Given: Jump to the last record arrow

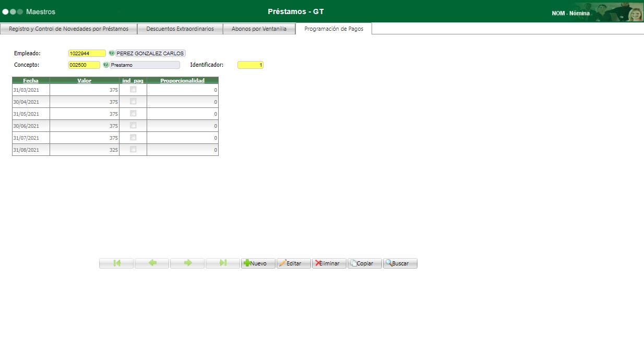Looking at the screenshot, I should click(x=223, y=263).
